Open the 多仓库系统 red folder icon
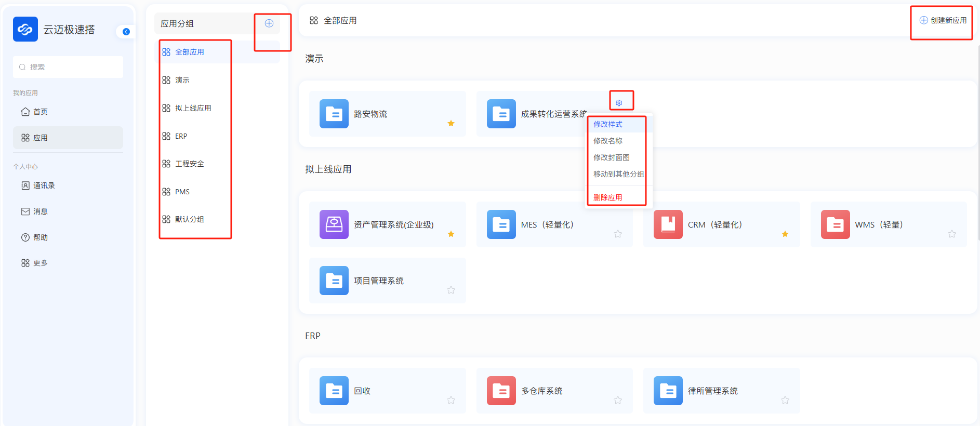 click(x=501, y=391)
